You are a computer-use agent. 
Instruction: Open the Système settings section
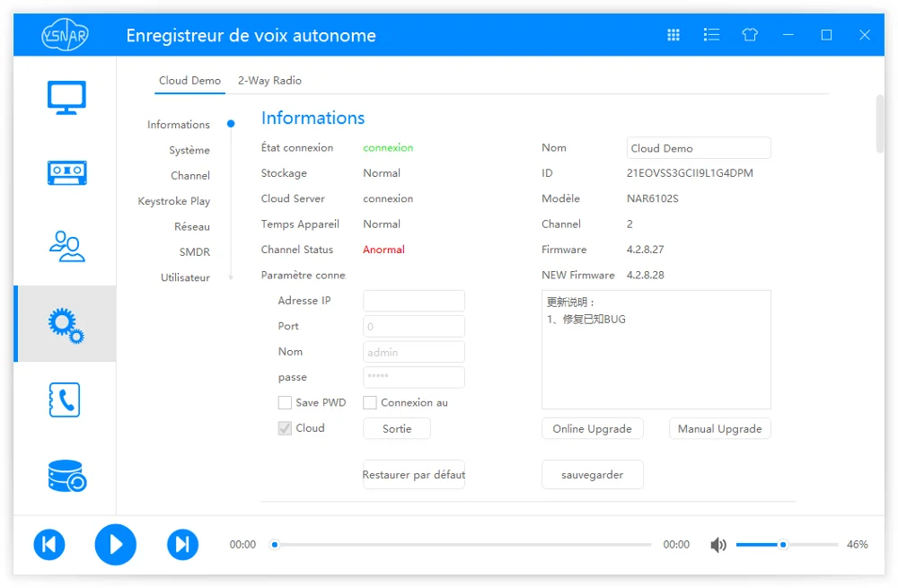189,150
